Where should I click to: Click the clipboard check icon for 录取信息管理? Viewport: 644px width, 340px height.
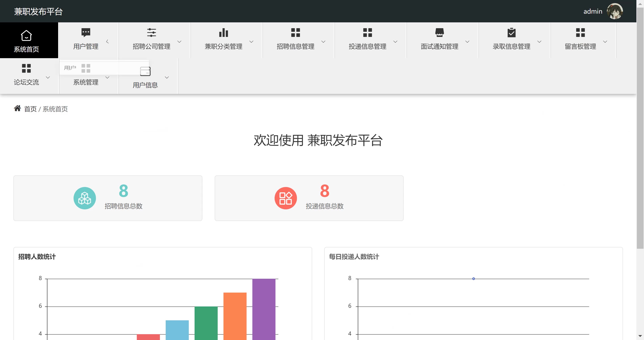click(511, 32)
